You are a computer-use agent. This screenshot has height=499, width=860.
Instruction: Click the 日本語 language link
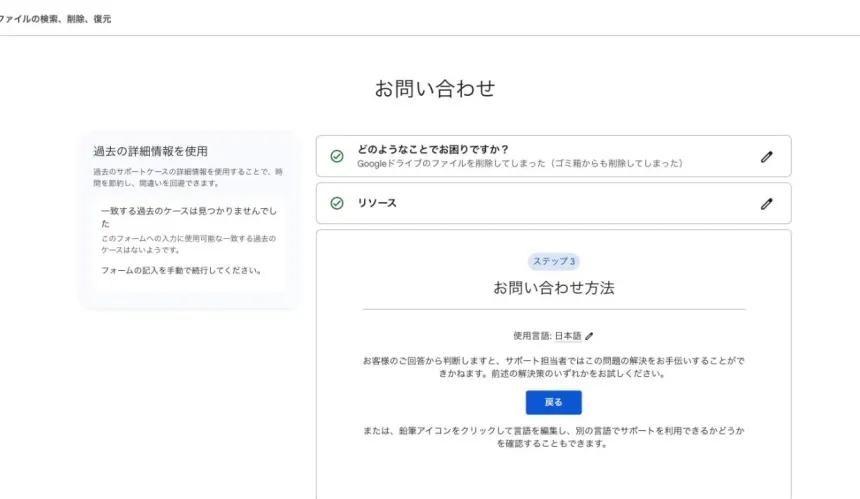568,336
